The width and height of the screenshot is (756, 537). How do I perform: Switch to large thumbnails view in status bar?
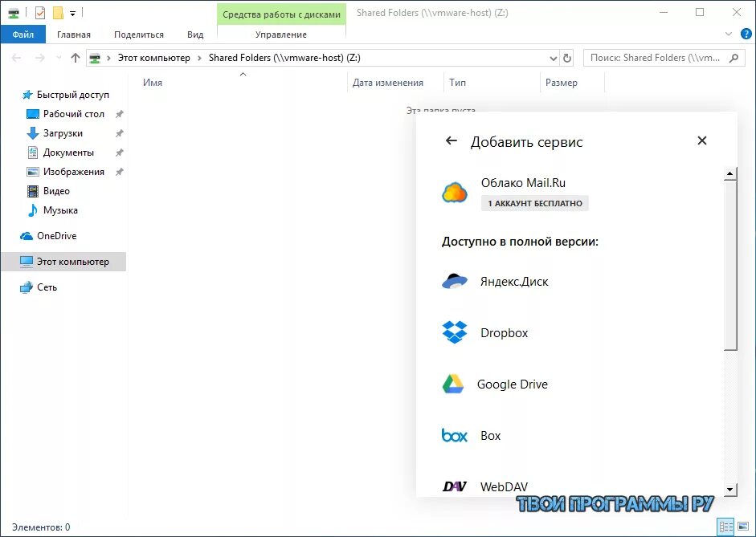743,527
